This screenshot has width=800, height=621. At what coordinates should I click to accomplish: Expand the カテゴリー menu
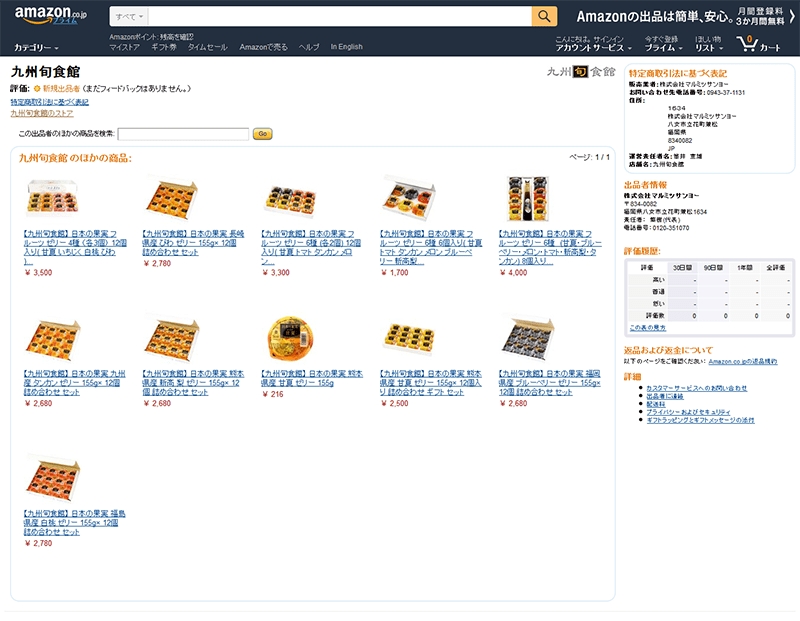36,47
